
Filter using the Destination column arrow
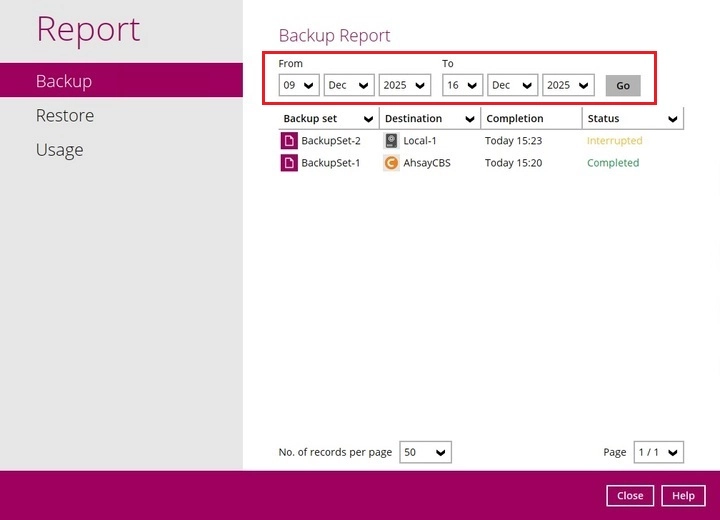pos(469,119)
